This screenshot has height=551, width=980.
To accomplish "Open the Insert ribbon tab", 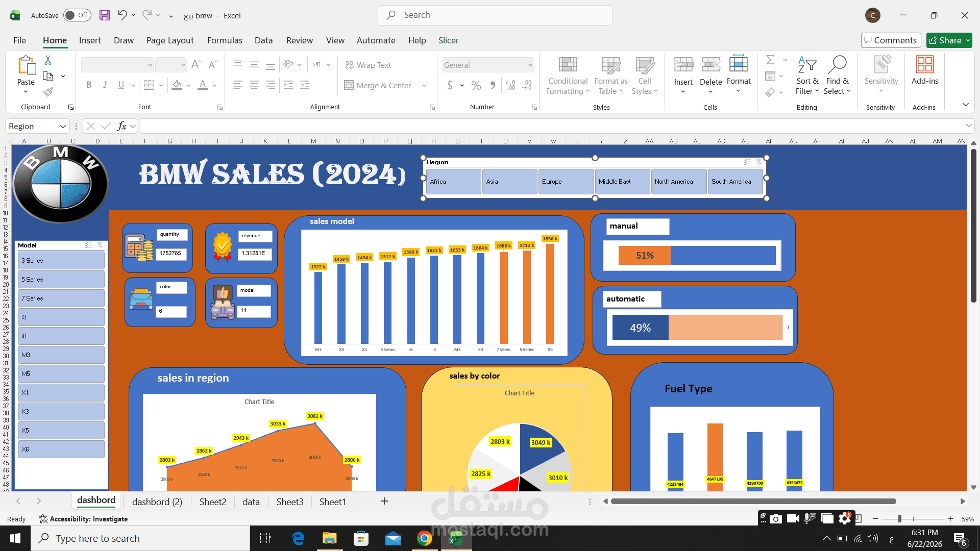I will pos(90,40).
